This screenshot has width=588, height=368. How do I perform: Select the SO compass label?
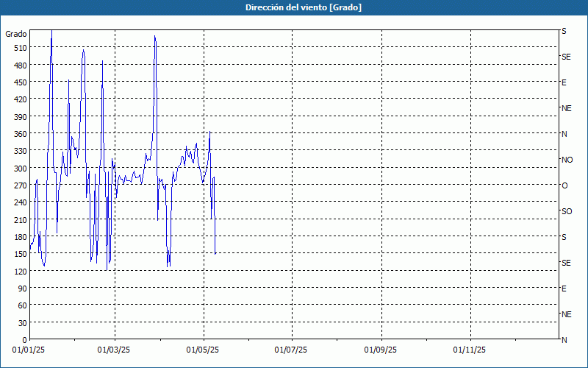pos(567,212)
